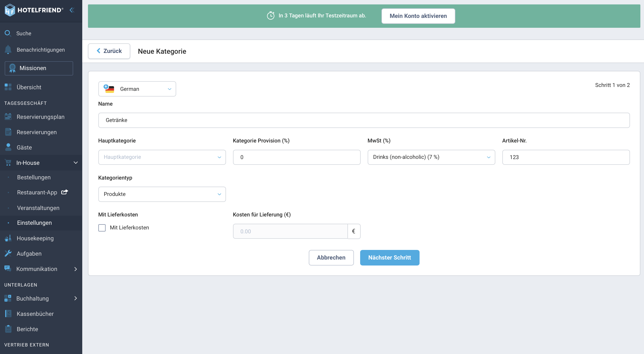Enable the Mit Lieferkosten checkbox
644x354 pixels.
pos(102,228)
